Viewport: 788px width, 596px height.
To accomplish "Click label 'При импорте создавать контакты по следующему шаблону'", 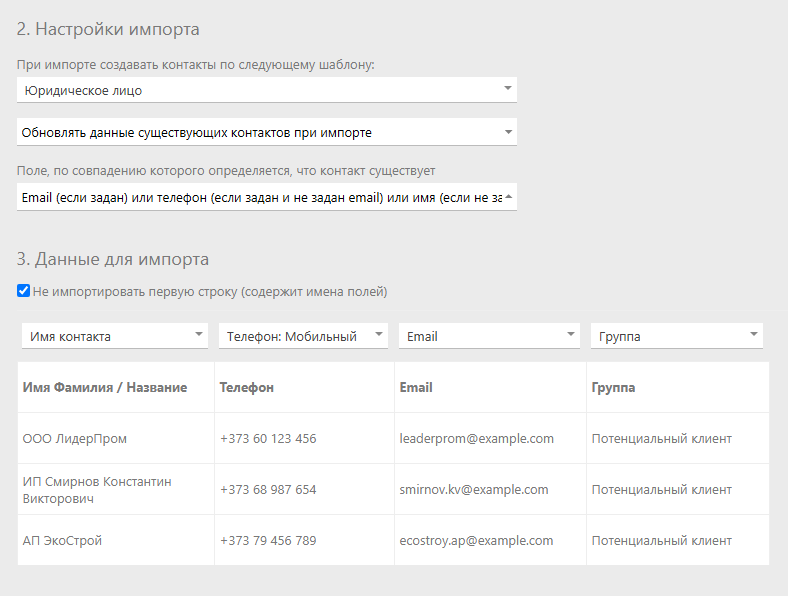I will coord(195,65).
